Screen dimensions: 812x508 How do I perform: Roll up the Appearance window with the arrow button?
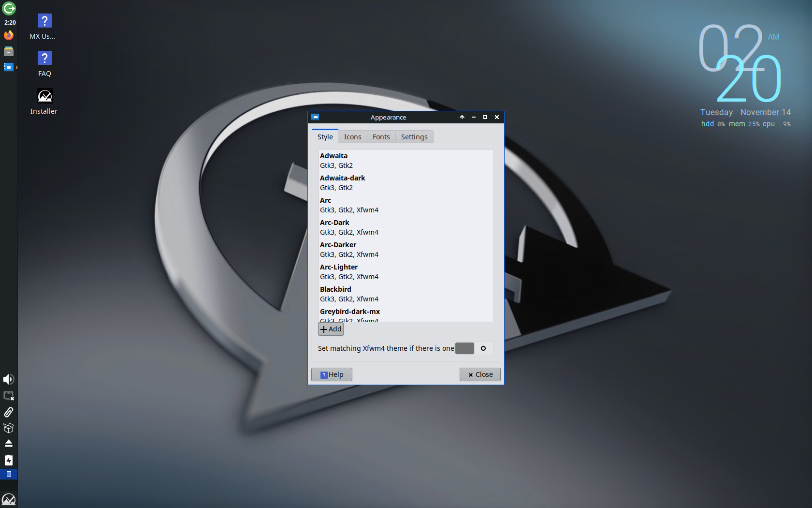click(x=462, y=117)
